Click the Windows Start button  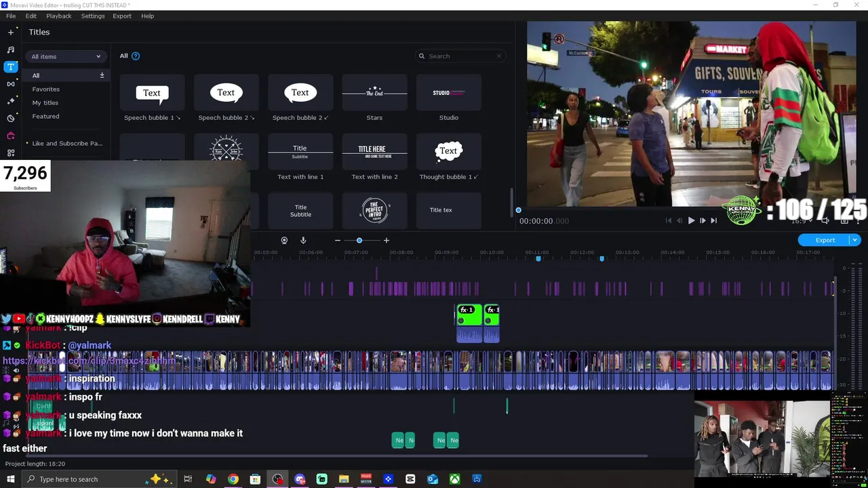(x=10, y=479)
